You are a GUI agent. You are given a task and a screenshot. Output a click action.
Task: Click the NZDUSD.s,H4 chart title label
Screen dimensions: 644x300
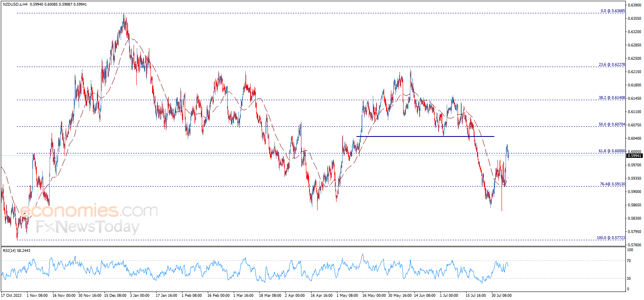coord(15,4)
